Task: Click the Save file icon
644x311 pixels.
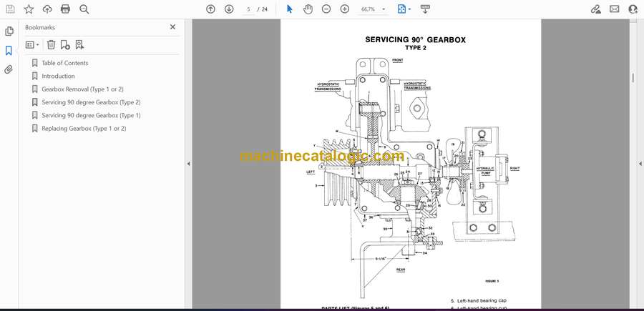Action: pyautogui.click(x=10, y=9)
